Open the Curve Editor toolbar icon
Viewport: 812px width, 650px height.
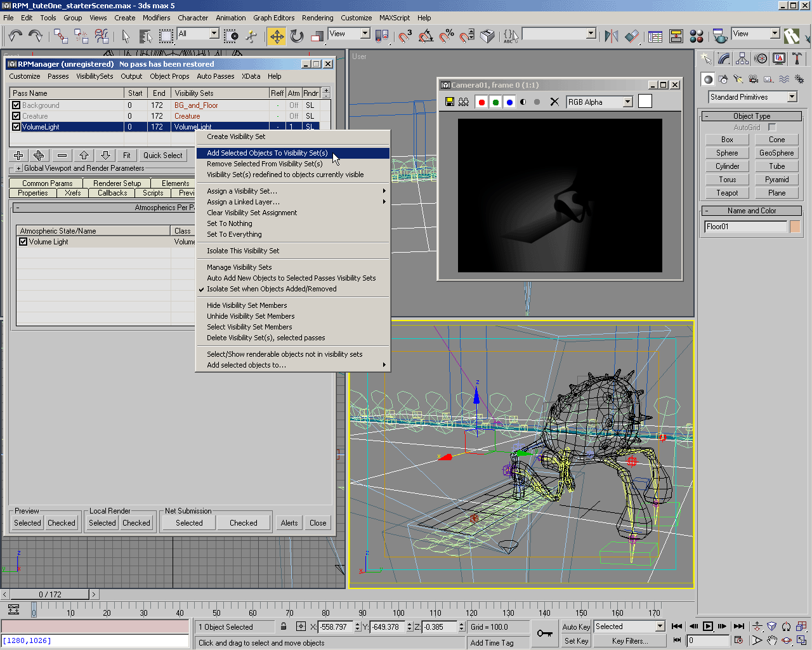click(656, 36)
